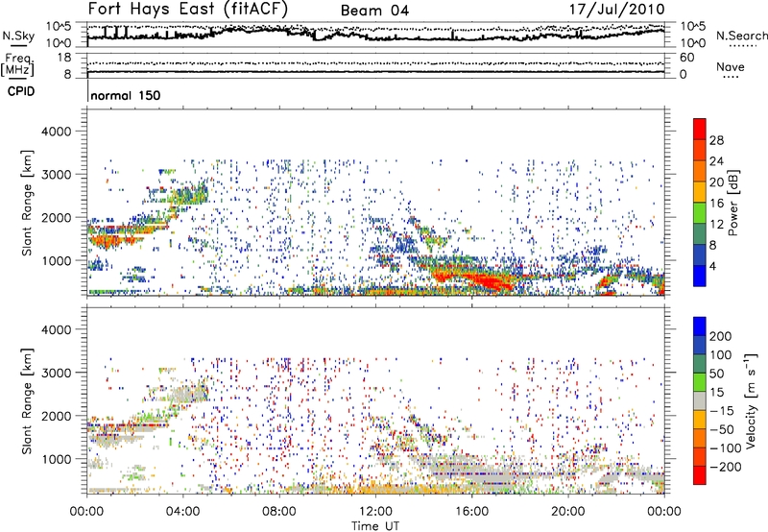
Task: Click '4000' range tick on power panel
Action: click(x=56, y=132)
